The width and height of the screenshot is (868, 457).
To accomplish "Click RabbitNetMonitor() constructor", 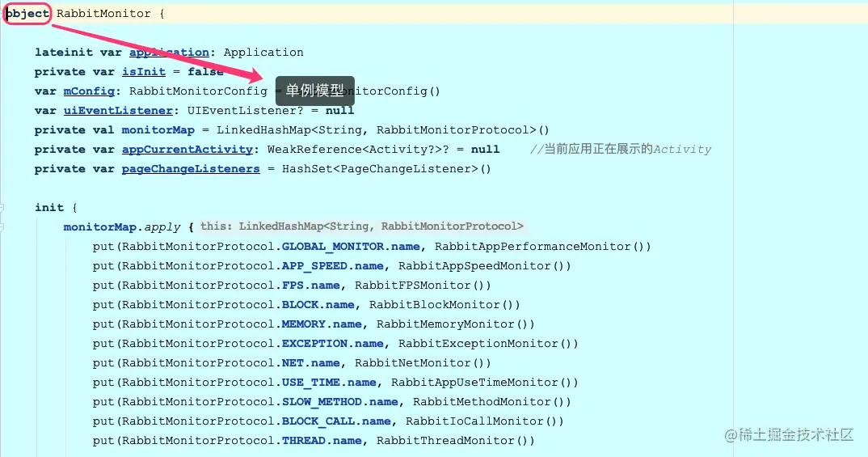I will [x=423, y=362].
